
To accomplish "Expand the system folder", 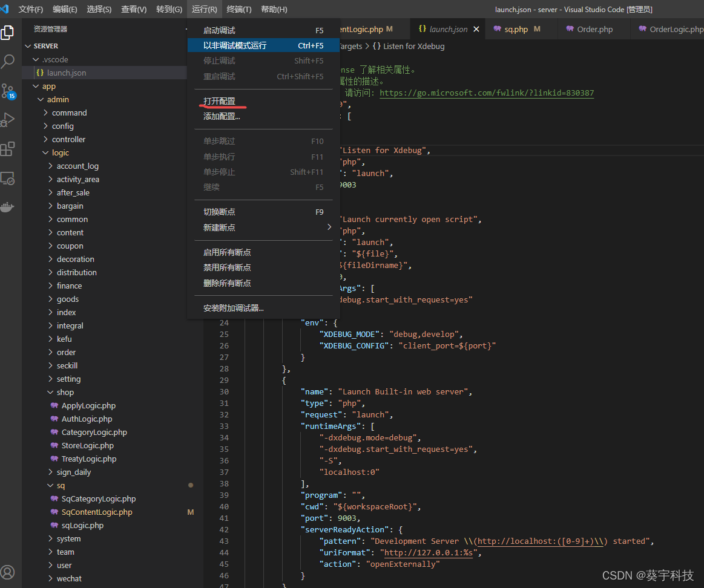I will coord(50,538).
